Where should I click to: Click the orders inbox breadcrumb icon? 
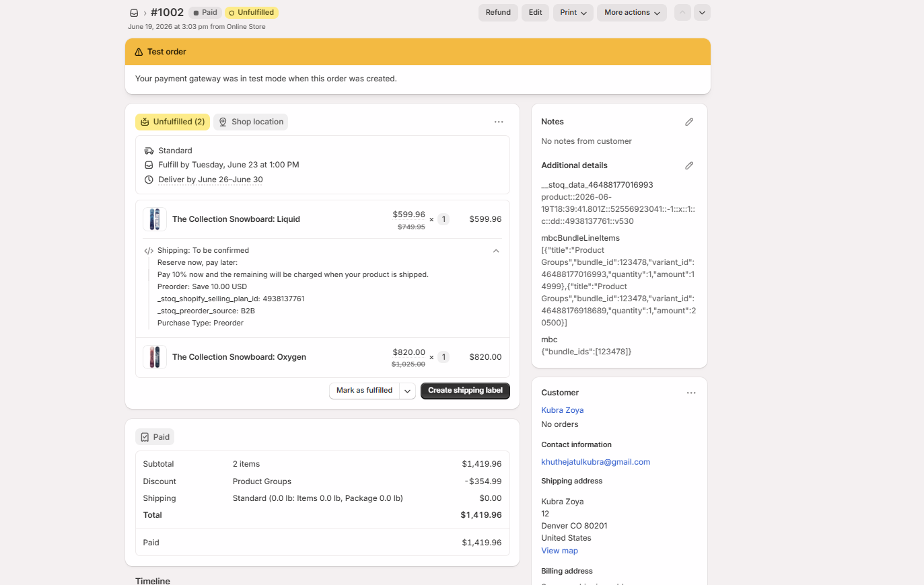click(134, 13)
